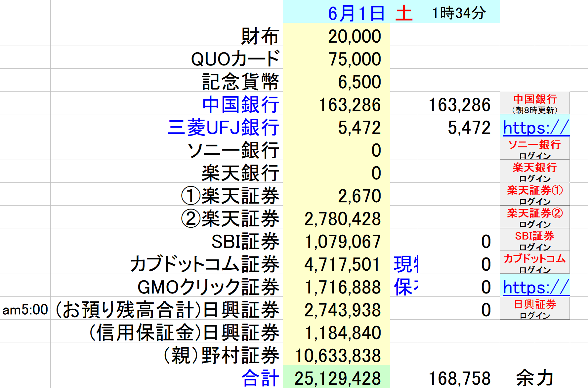Select the 0 cell in SBI証券 row
The width and height of the screenshot is (588, 388).
pos(459,240)
